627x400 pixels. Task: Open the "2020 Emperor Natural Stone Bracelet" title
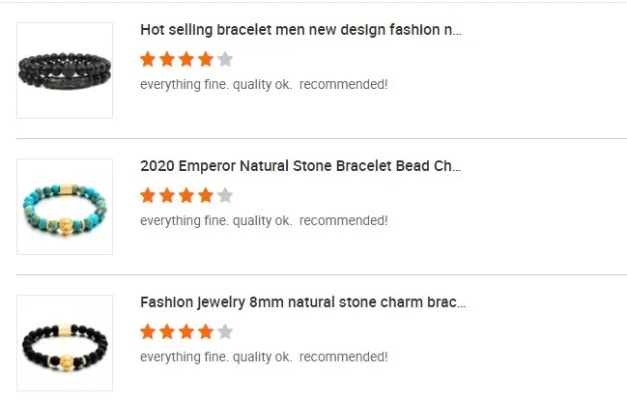(x=300, y=166)
